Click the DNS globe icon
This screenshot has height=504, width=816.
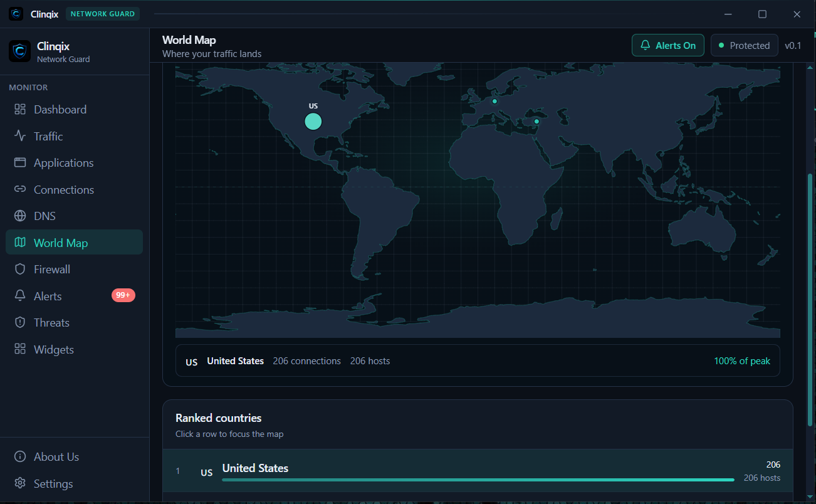pyautogui.click(x=20, y=216)
